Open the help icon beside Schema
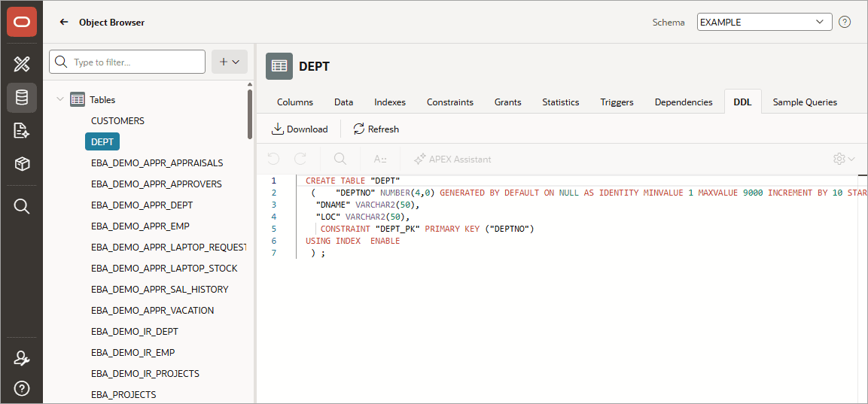The width and height of the screenshot is (868, 404). tap(845, 22)
